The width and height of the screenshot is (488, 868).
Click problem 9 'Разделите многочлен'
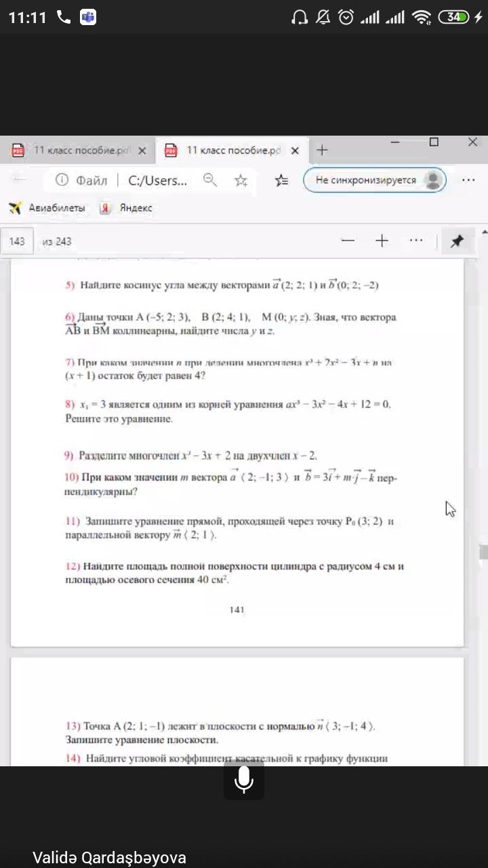[129, 456]
